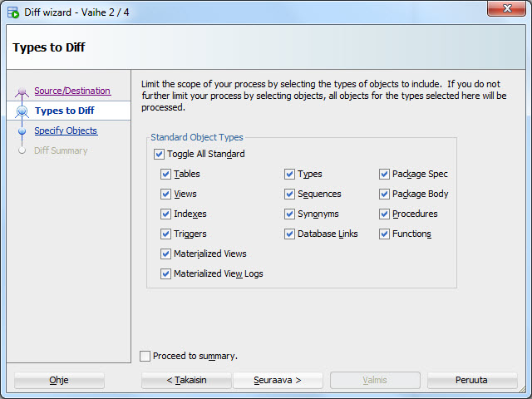Close the Diff wizard window
The width and height of the screenshot is (532, 399).
(506, 8)
